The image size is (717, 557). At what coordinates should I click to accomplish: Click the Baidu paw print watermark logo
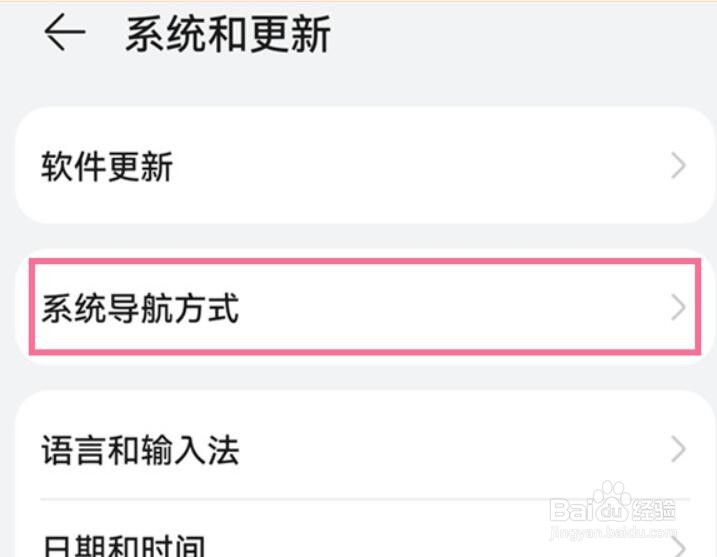[x=613, y=500]
